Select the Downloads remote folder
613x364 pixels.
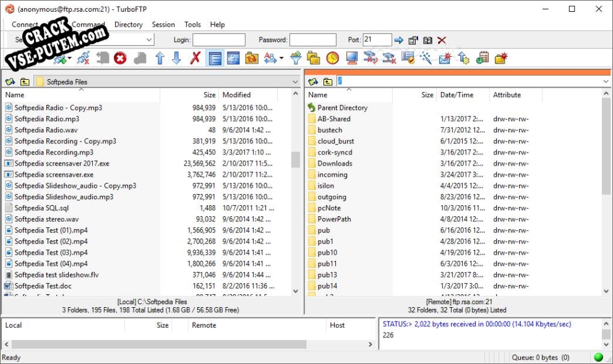tap(335, 163)
